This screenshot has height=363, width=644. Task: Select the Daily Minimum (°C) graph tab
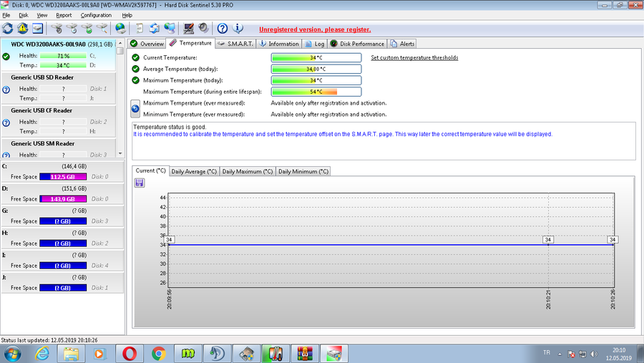point(303,171)
